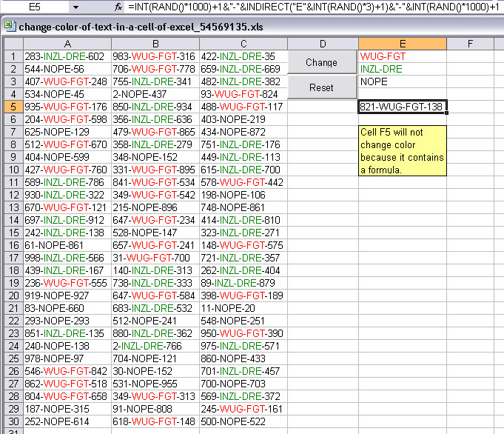Image resolution: width=504 pixels, height=434 pixels.
Task: Select column C header
Action: (x=243, y=44)
